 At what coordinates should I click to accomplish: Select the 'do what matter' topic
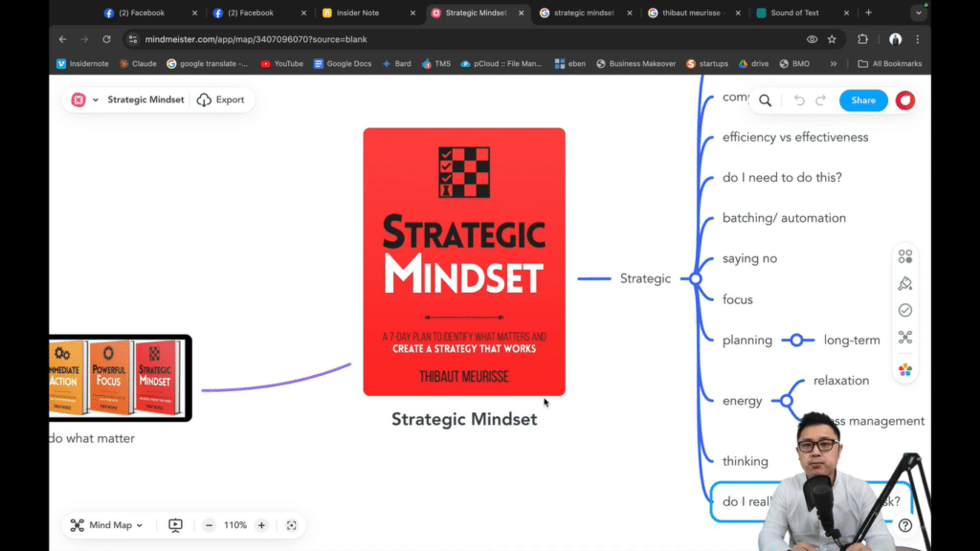pyautogui.click(x=92, y=438)
